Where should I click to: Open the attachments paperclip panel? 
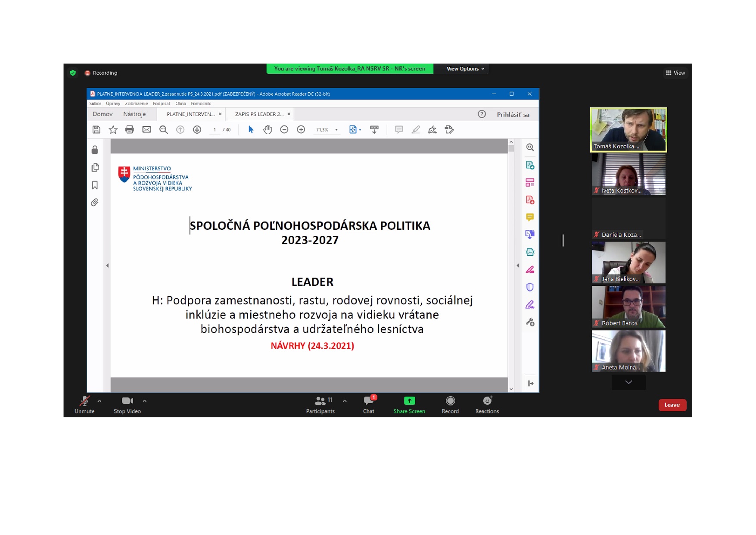pos(95,203)
